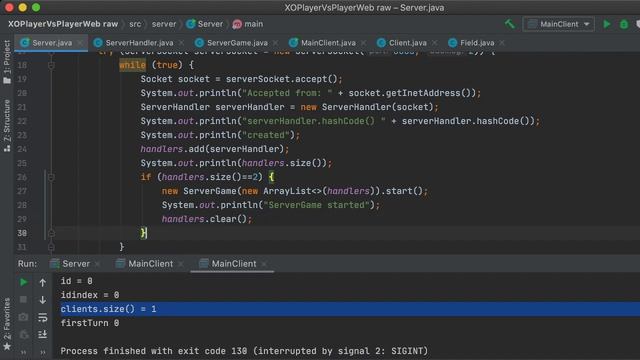
Task: Click the scroll to end icon
Action: click(42, 335)
